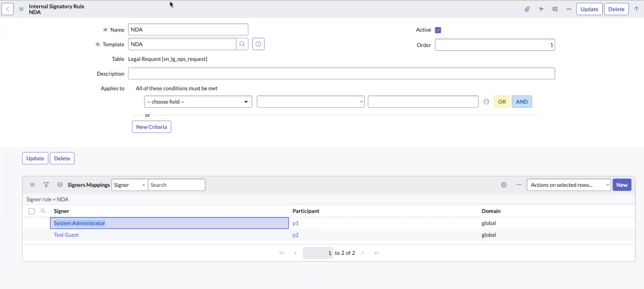Open more options ellipsis in header

[x=569, y=9]
